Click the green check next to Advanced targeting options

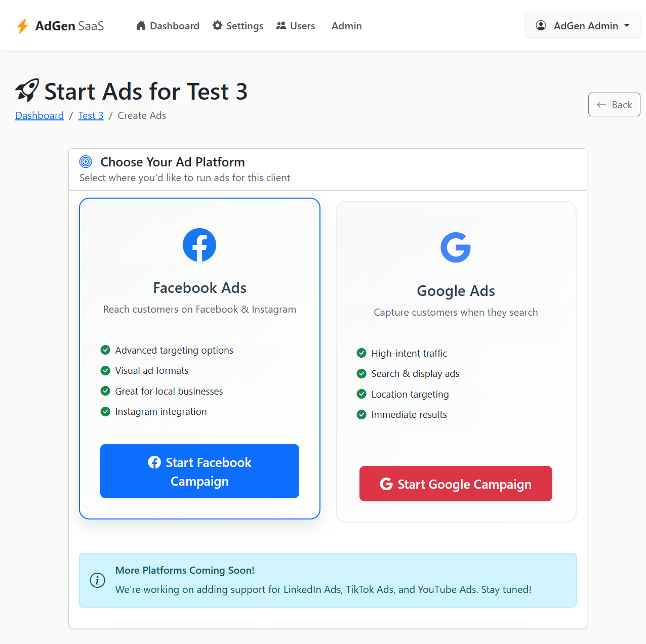coord(105,350)
